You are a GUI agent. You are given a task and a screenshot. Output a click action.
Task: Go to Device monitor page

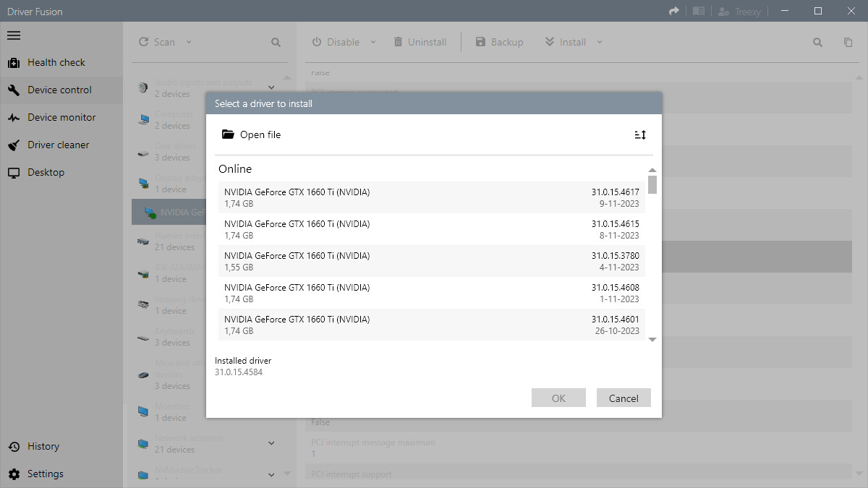(61, 118)
